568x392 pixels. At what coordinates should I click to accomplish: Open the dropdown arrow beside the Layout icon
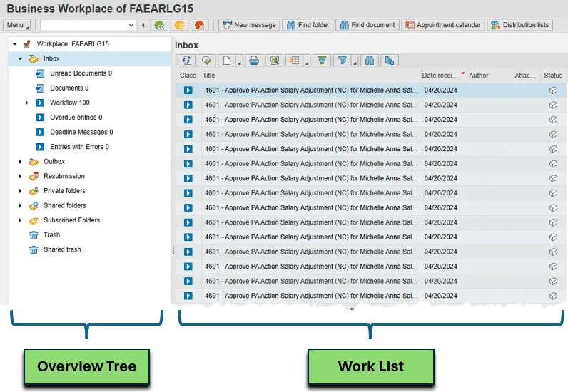point(307,63)
